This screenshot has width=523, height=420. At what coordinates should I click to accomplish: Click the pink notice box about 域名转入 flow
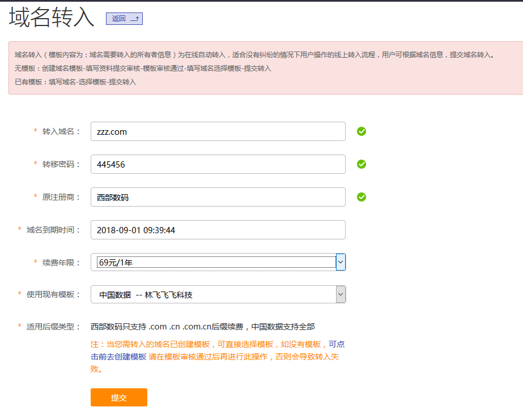click(x=265, y=68)
